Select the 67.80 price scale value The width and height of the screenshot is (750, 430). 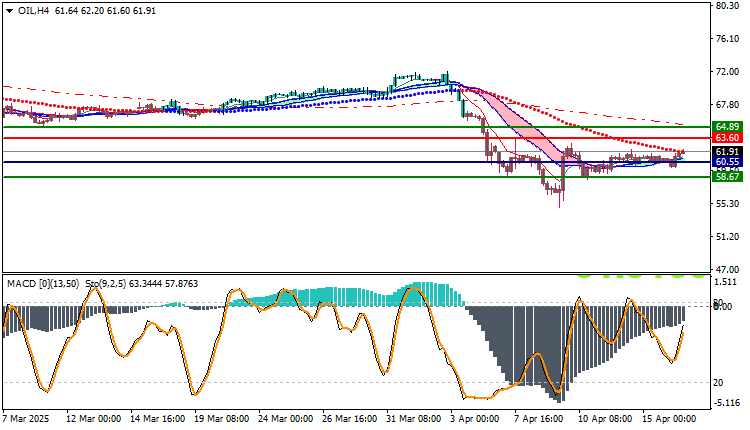pyautogui.click(x=727, y=105)
